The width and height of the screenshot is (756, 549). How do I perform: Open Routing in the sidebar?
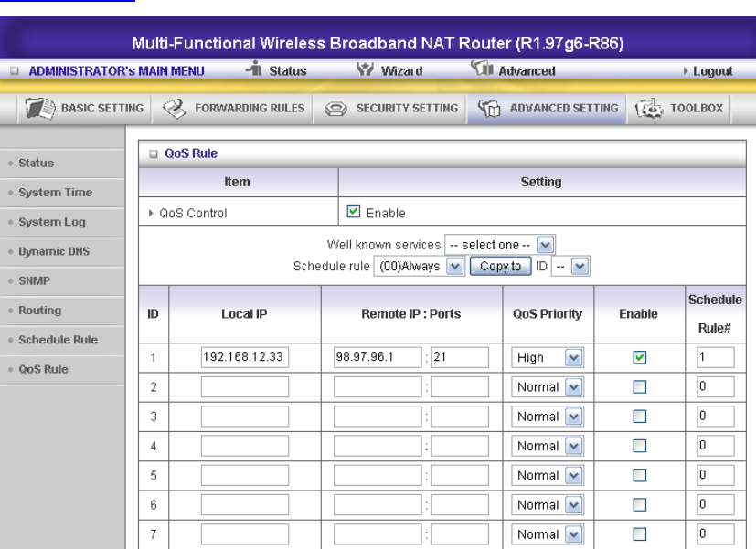click(x=40, y=311)
